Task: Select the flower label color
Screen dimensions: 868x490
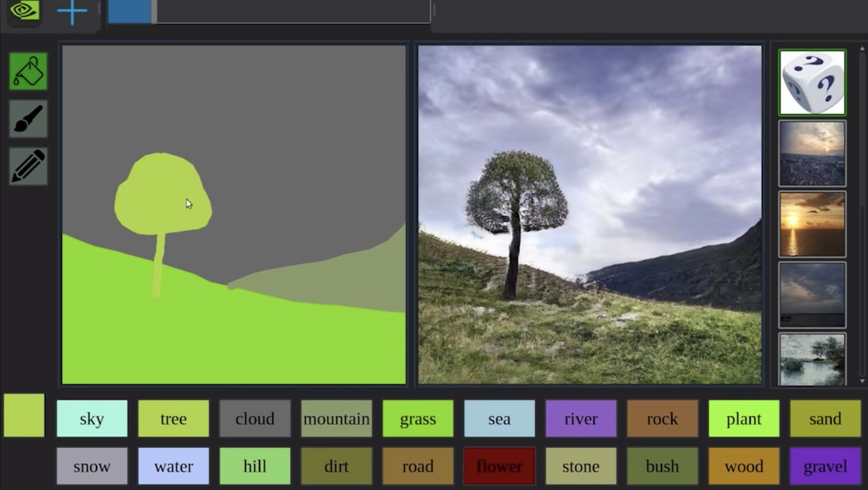Action: (500, 466)
